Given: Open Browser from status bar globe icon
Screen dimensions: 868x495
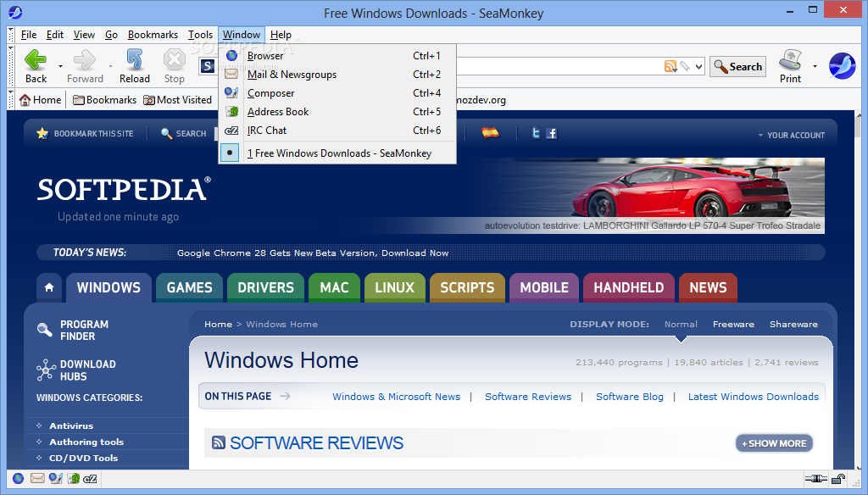Looking at the screenshot, I should point(19,478).
